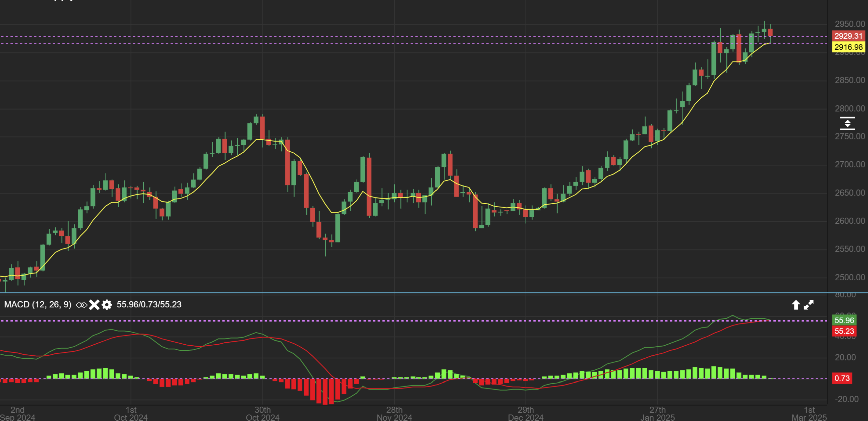Toggle MACD indicator visibility eye icon
Screen dimensions: 868x421
click(81, 305)
